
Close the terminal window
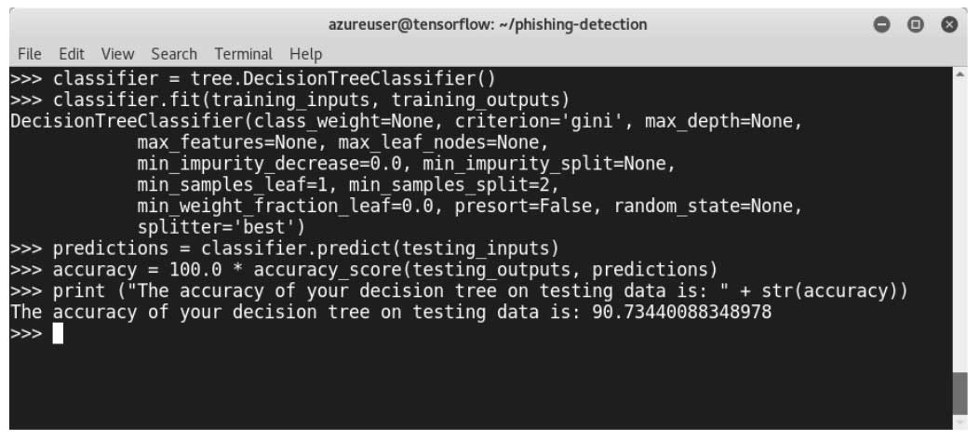click(949, 23)
